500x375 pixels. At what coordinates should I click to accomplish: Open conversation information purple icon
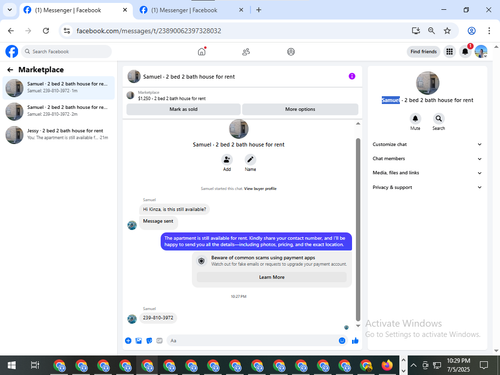tap(352, 76)
